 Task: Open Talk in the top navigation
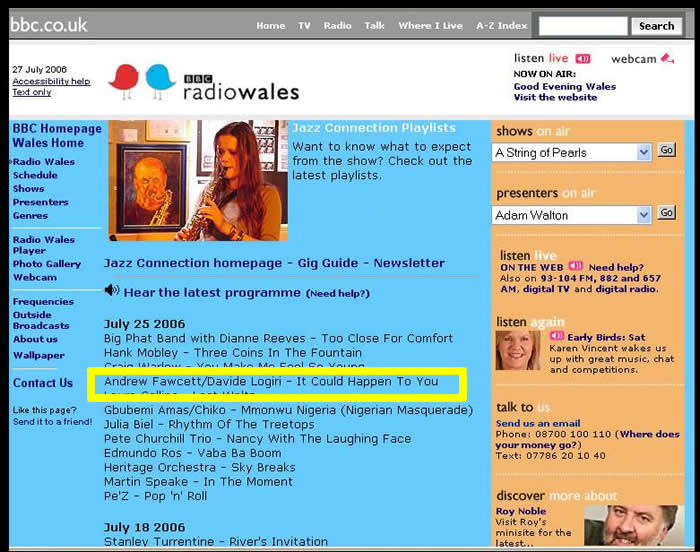pos(374,26)
